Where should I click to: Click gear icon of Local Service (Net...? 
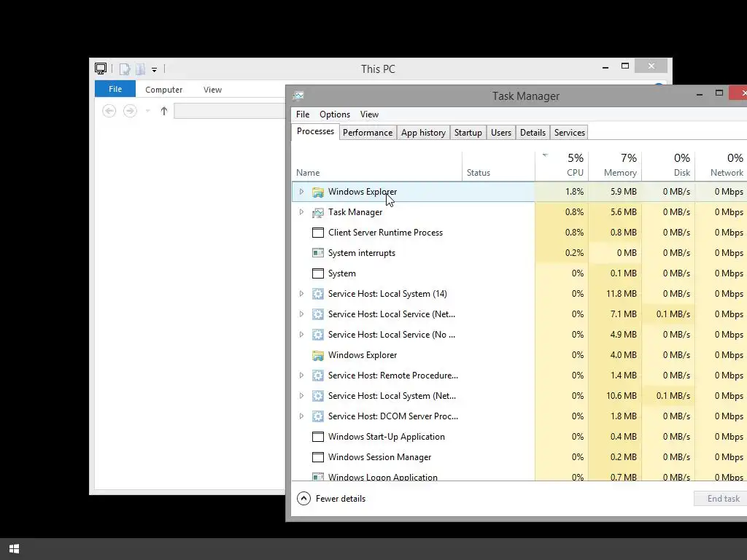(x=318, y=314)
